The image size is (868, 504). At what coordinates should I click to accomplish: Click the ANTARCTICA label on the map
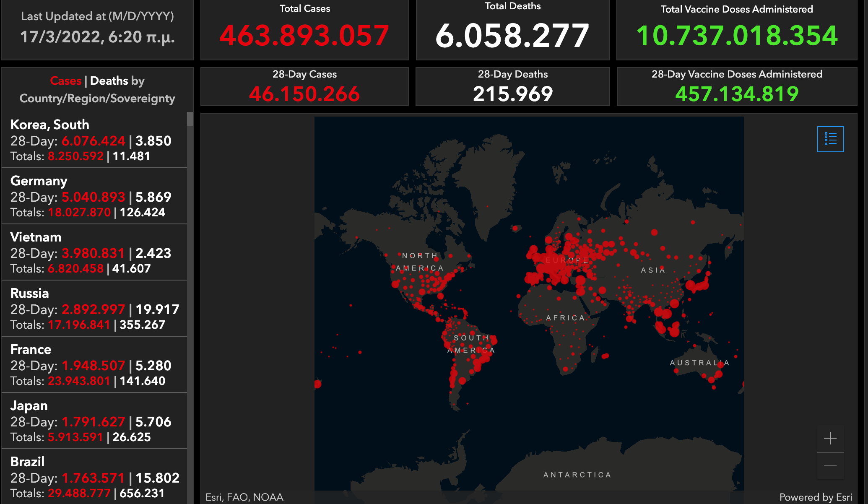[x=577, y=475]
